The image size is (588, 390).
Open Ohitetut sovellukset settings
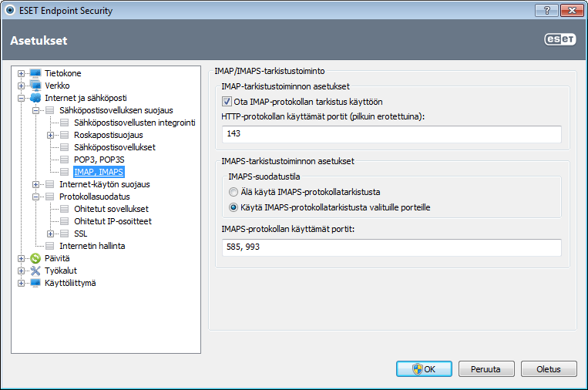111,209
